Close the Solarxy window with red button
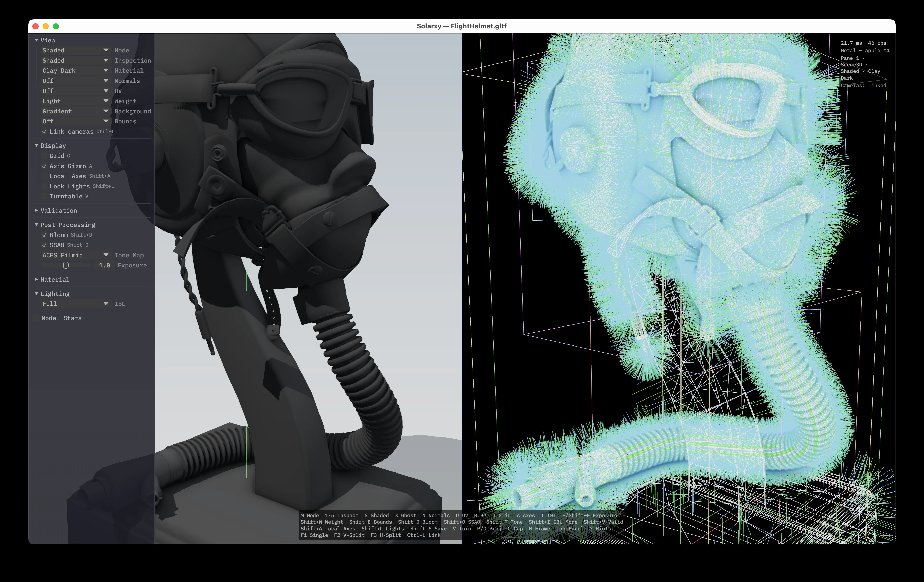924x582 pixels. coord(36,26)
